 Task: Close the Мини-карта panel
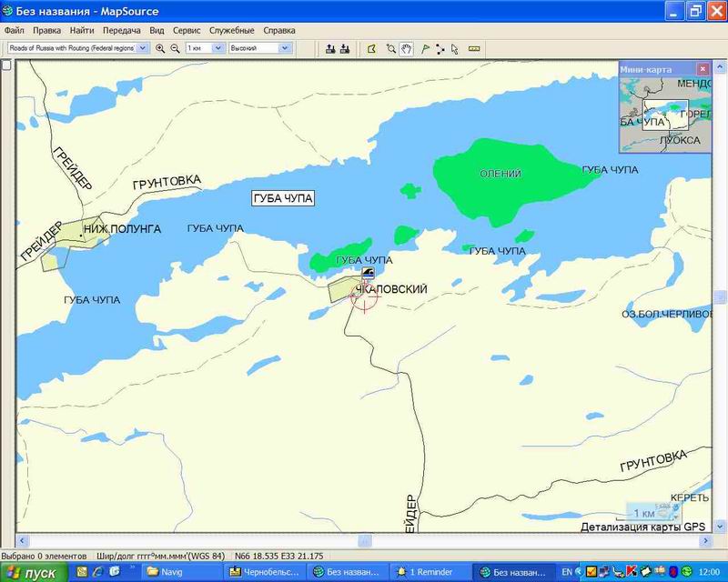point(702,69)
